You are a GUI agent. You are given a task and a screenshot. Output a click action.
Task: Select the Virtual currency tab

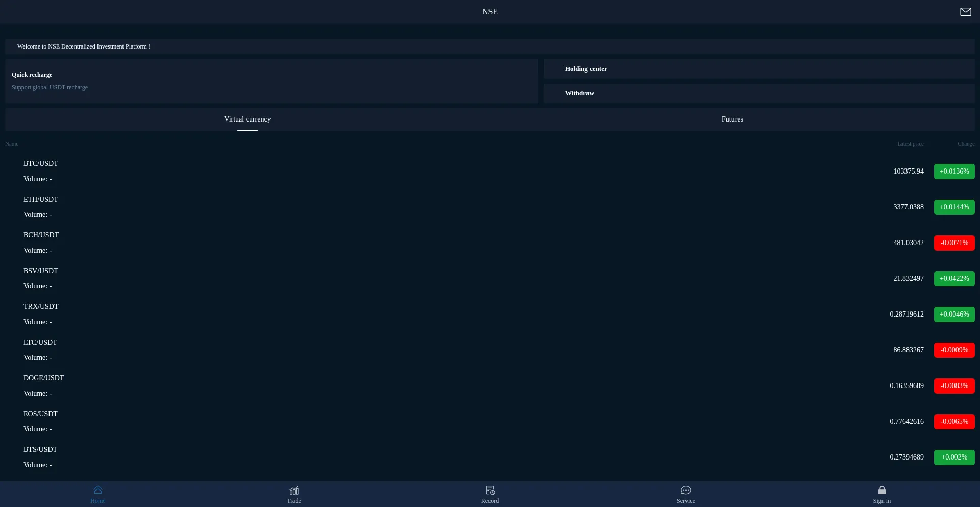click(248, 119)
